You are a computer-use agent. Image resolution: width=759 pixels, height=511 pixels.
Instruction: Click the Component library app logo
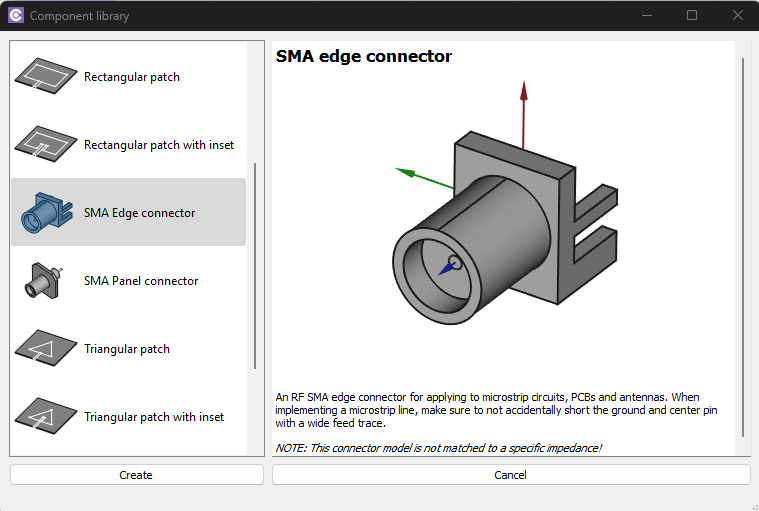point(16,15)
